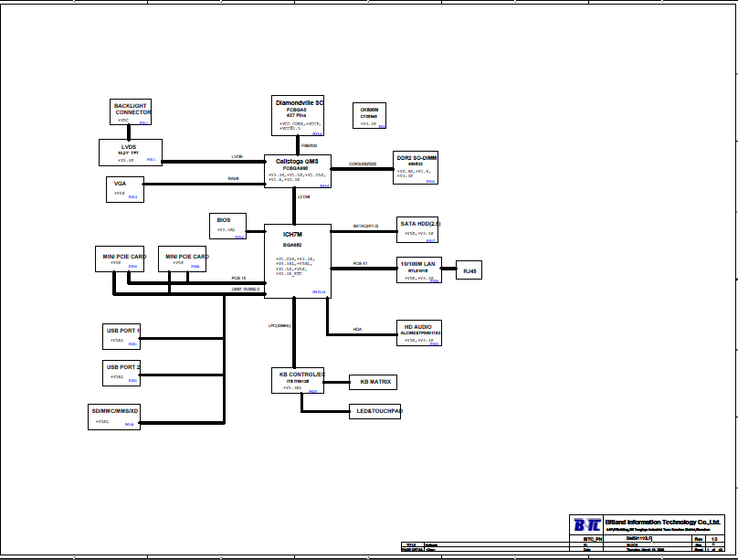Open the page link in HD AUDIO block
Viewport: 738px width, 560px height.
coord(435,344)
